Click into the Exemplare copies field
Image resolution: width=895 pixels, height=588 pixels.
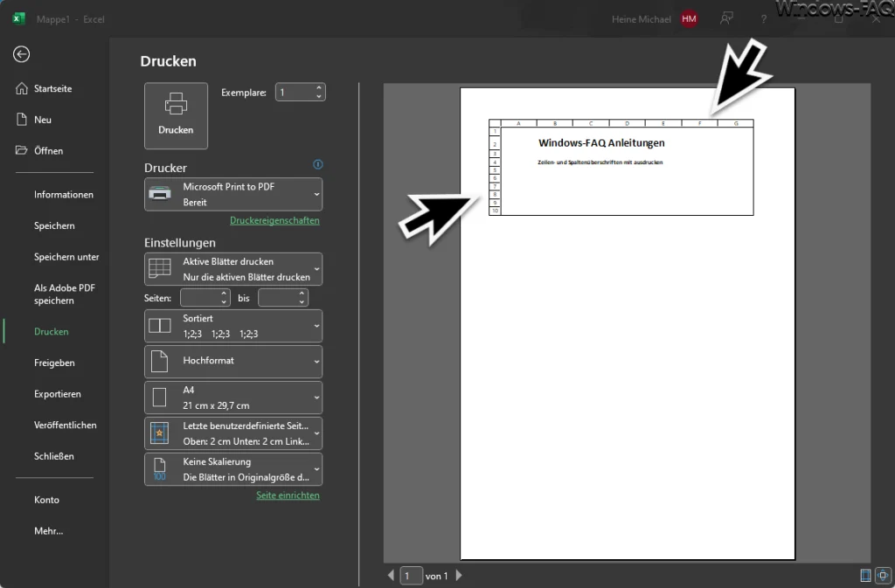[295, 93]
